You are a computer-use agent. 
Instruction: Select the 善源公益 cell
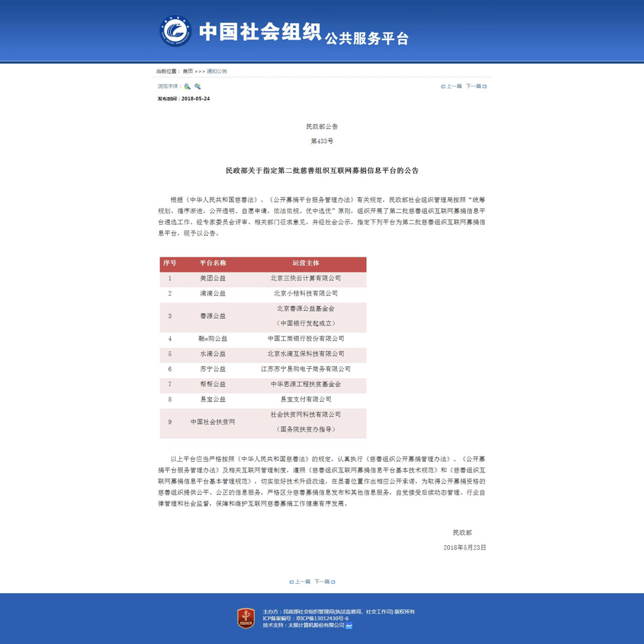point(212,316)
